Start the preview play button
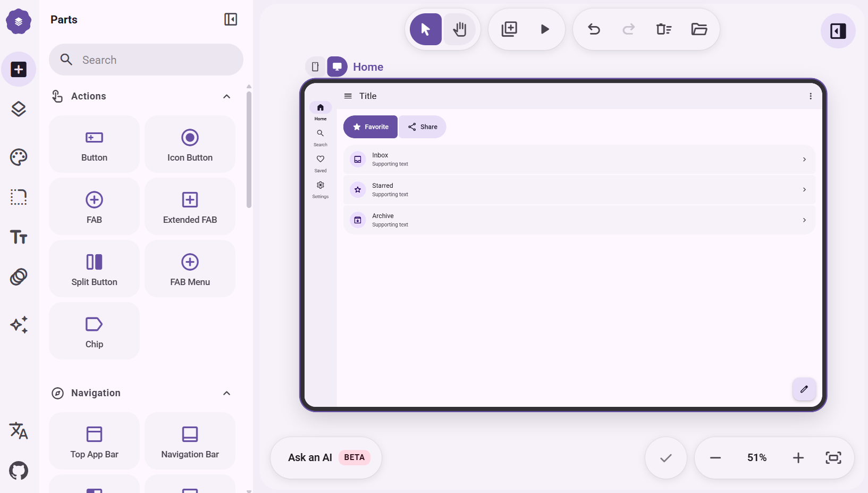Image resolution: width=868 pixels, height=493 pixels. pos(545,29)
